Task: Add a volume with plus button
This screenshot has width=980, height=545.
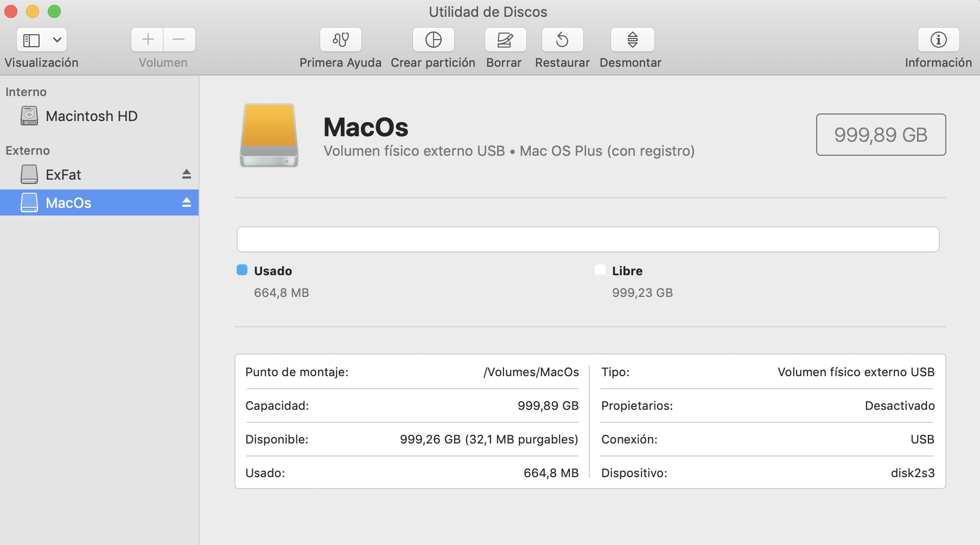Action: point(148,40)
